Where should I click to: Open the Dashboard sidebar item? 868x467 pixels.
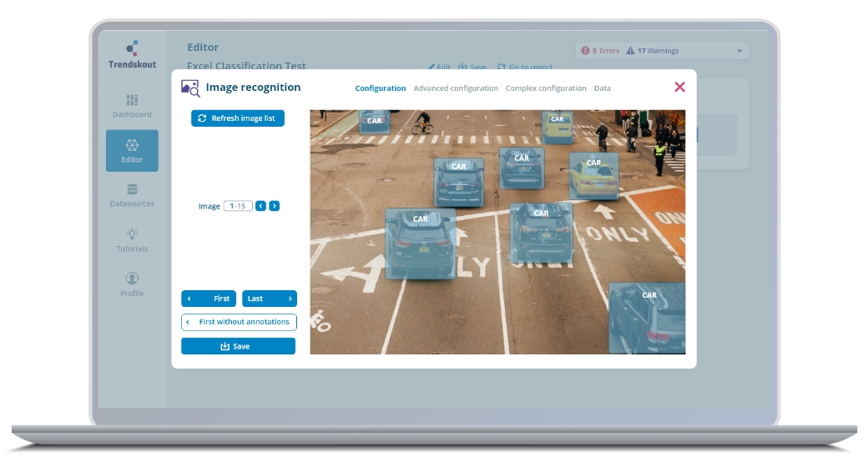pos(132,106)
